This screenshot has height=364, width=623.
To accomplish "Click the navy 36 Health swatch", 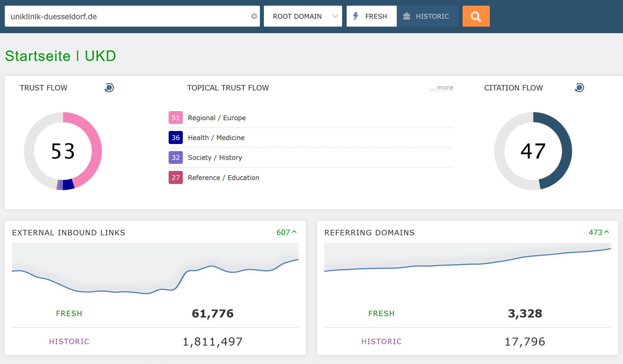I will click(x=176, y=137).
